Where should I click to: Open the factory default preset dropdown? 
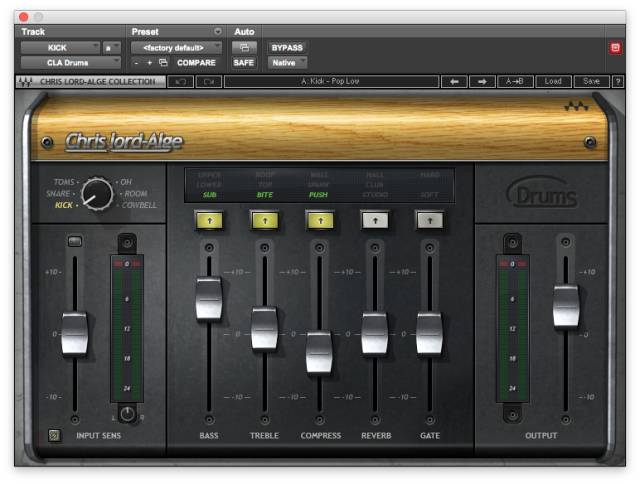pyautogui.click(x=176, y=48)
